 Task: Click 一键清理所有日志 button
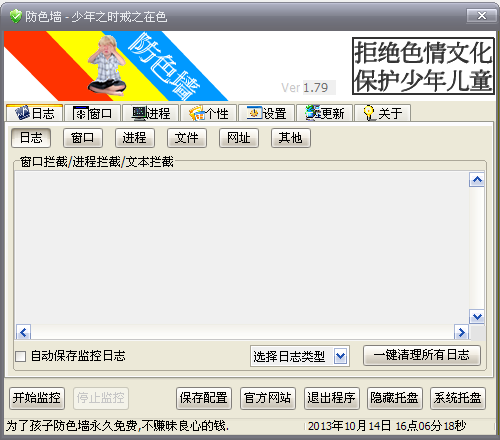click(422, 355)
